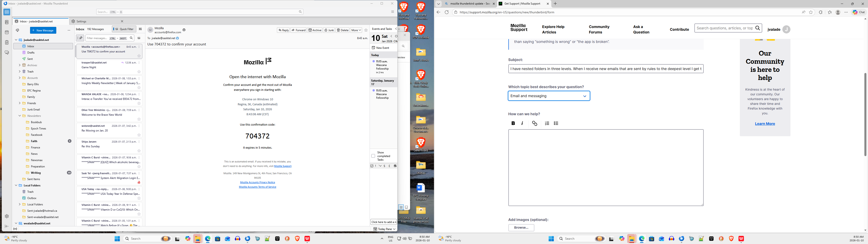Click the Get Messages cloud icon

[x=18, y=30]
